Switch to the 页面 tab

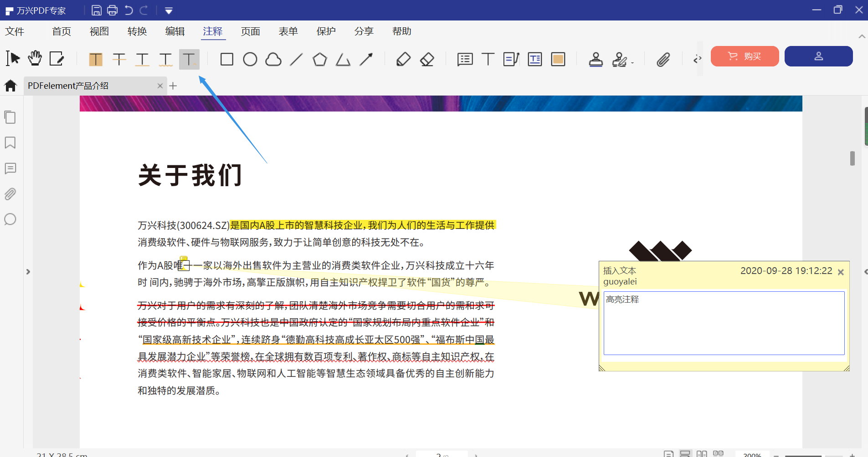click(x=251, y=31)
